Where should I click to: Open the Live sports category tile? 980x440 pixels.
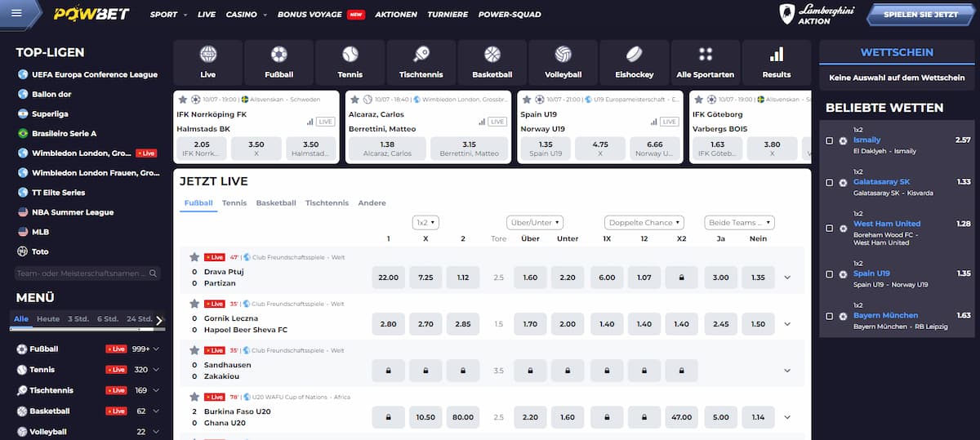208,63
